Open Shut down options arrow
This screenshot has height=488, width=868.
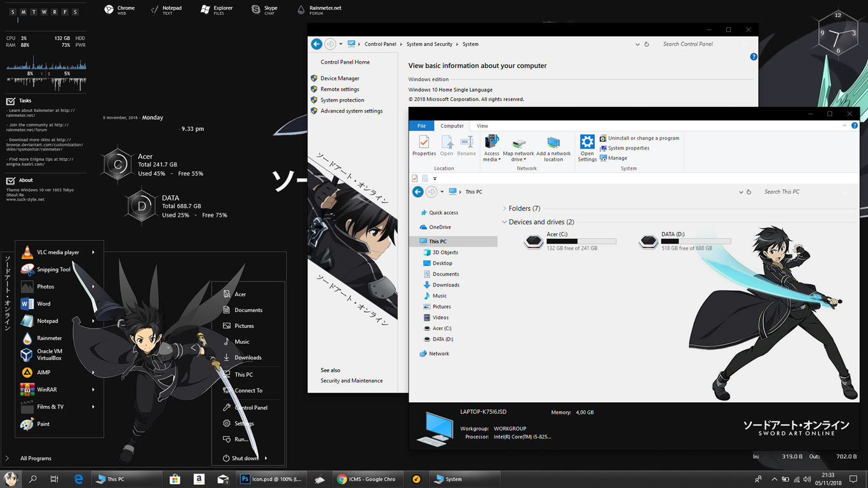coord(266,458)
